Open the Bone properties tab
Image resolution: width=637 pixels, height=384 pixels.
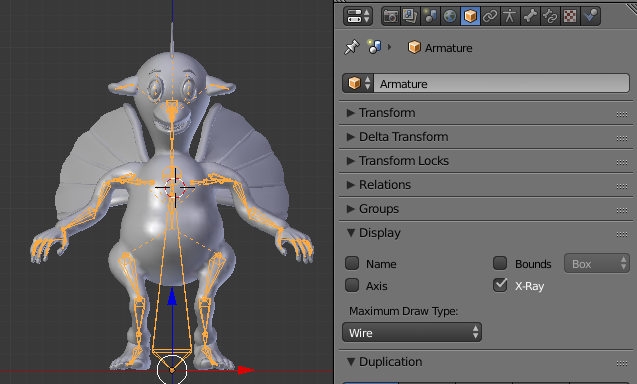point(529,16)
